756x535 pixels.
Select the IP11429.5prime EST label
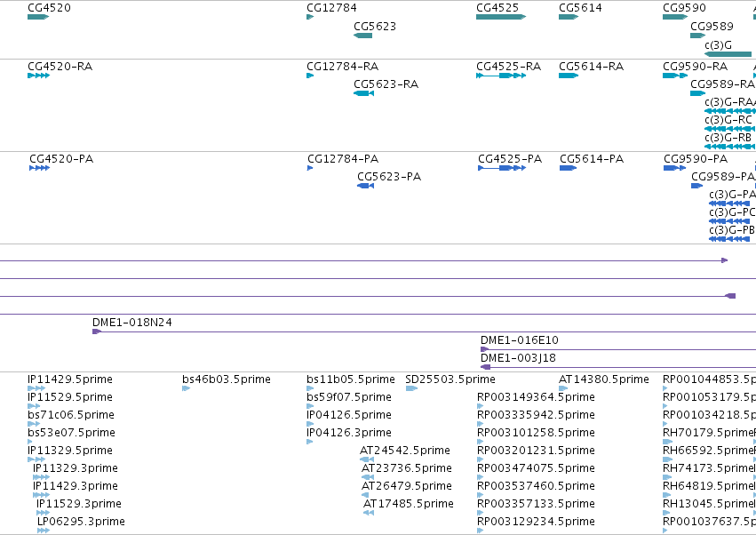coord(70,379)
